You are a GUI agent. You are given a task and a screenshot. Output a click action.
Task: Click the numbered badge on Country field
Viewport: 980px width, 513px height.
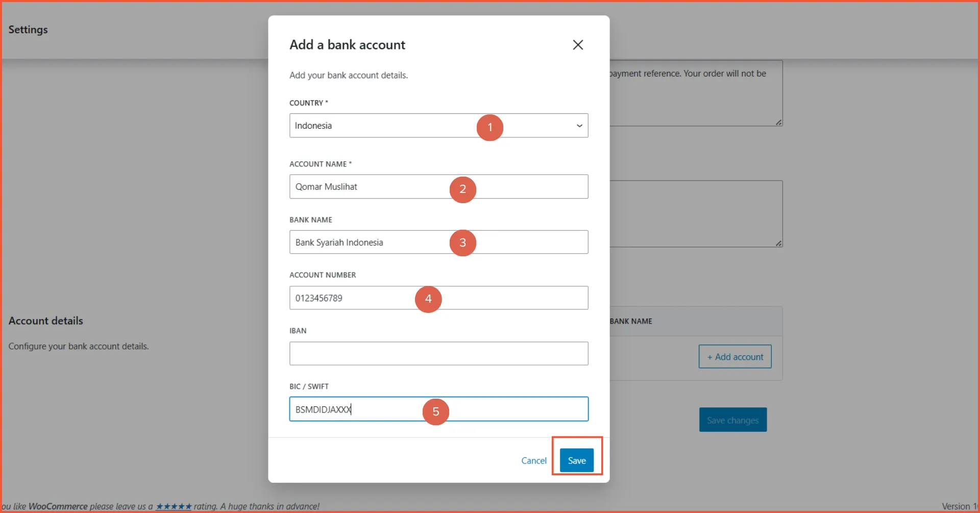tap(489, 128)
